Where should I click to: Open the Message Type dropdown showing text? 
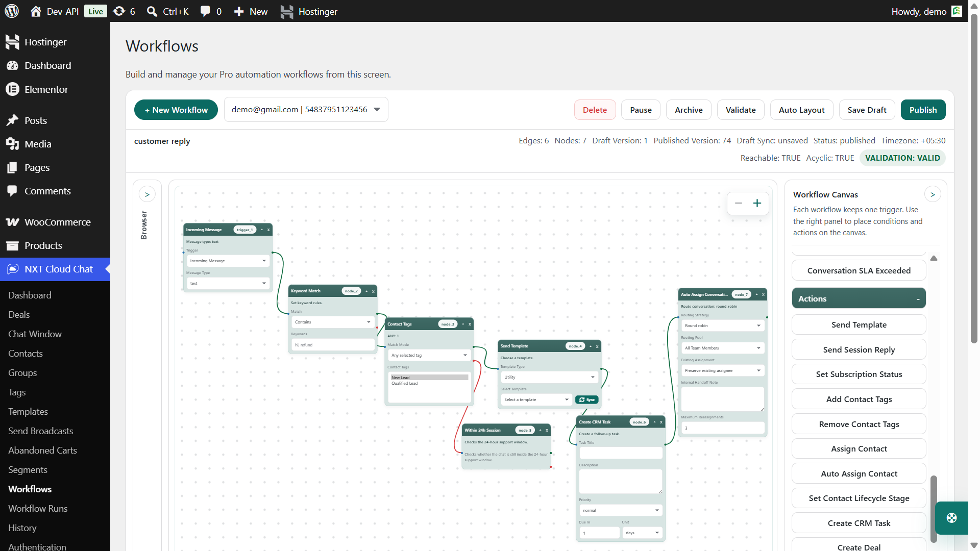coord(228,284)
